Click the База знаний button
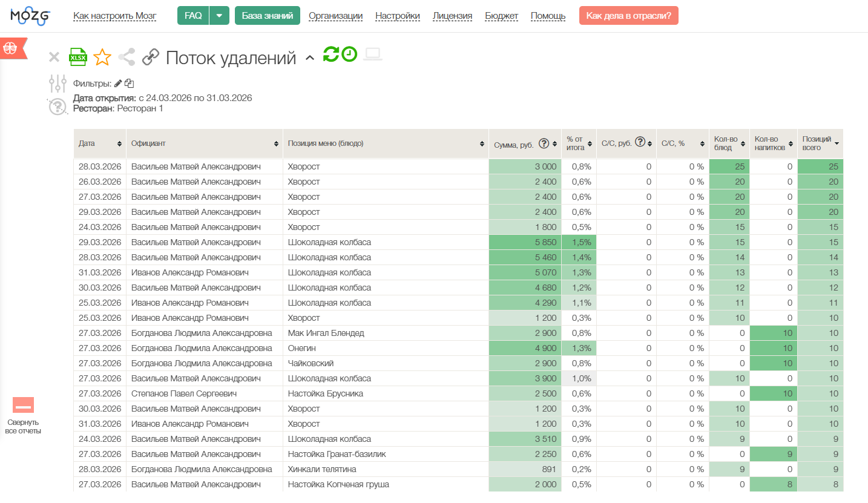The width and height of the screenshot is (868, 503). [268, 16]
